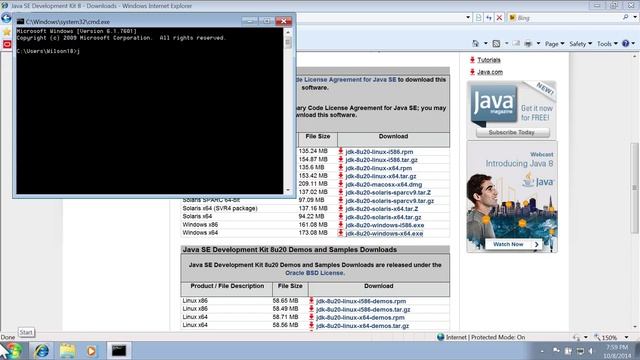
Task: Open the Favorites star in Internet Explorer
Action: [7, 32]
